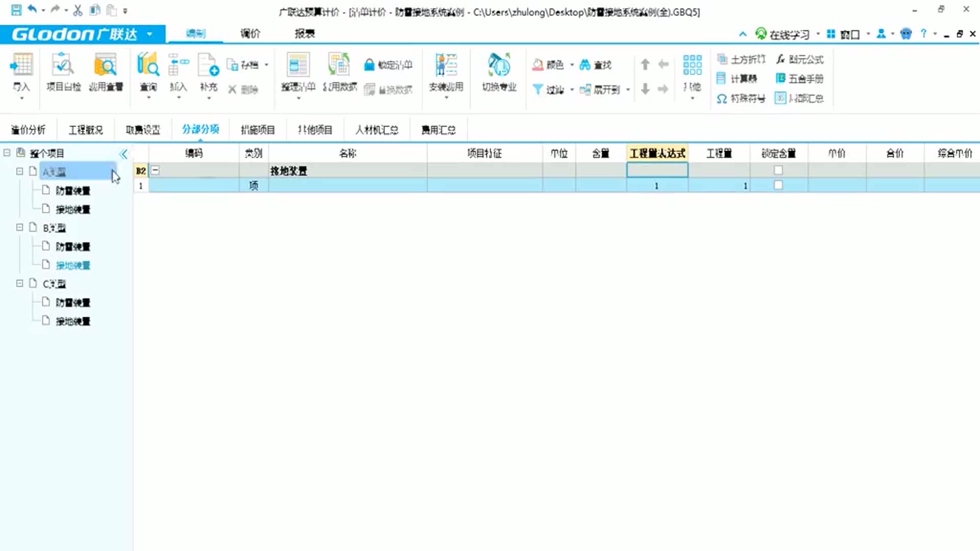Click the promote left arrow icon
Image resolution: width=980 pixels, height=551 pixels.
[x=663, y=64]
